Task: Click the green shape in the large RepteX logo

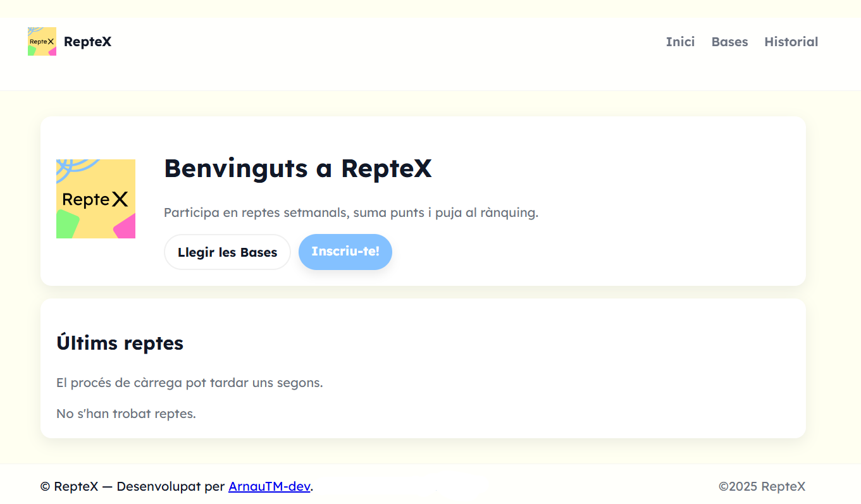Action: (66, 225)
